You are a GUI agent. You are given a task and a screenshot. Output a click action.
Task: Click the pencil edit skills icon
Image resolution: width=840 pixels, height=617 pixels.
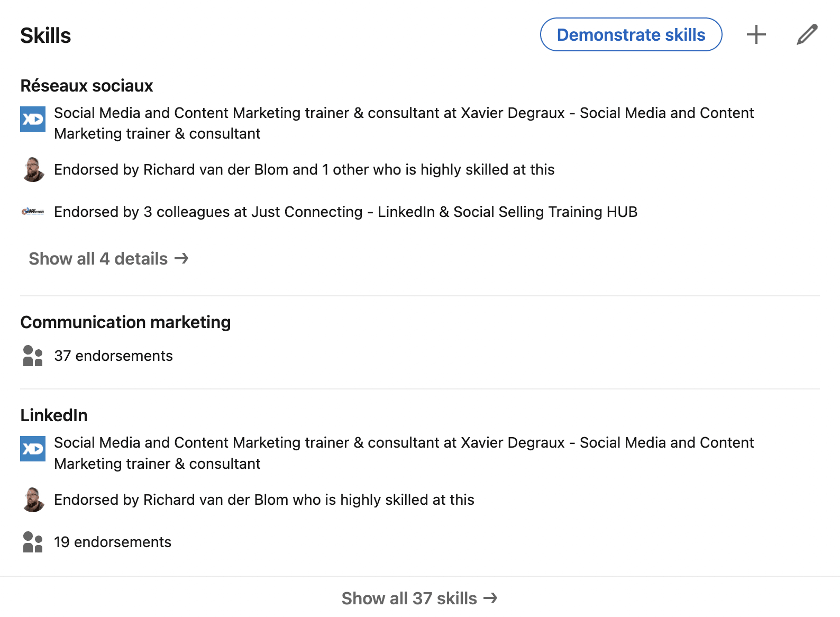tap(807, 35)
